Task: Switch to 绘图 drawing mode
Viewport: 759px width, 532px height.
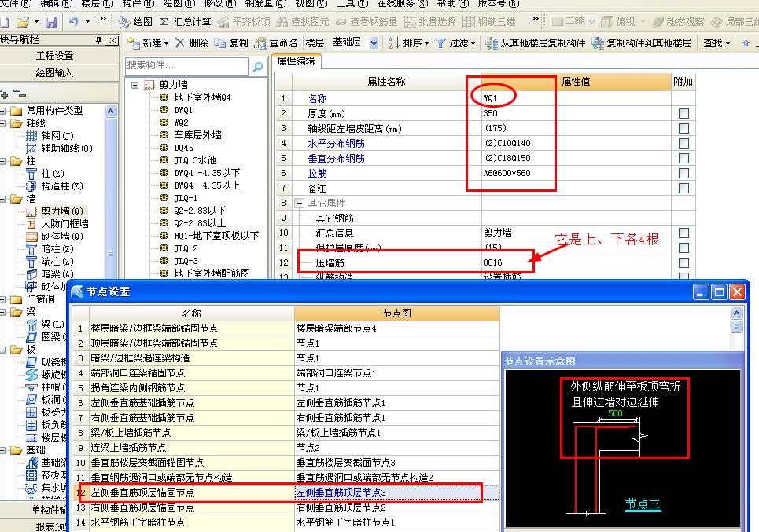Action: [x=135, y=22]
